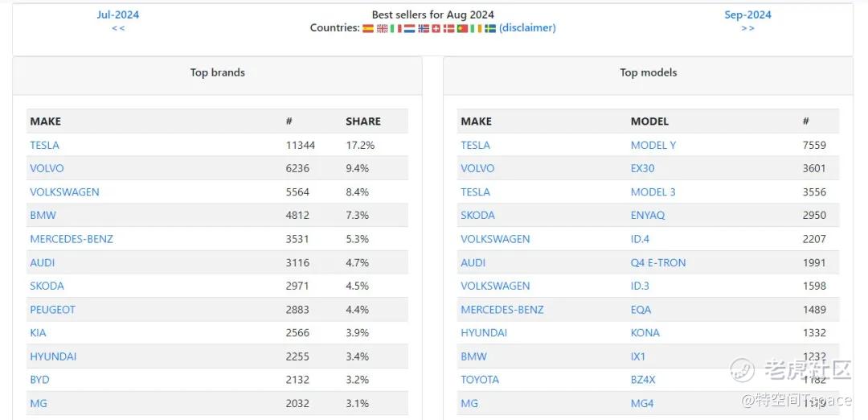Select the Norway flag icon
Screen dimensions: 868x420
click(424, 28)
